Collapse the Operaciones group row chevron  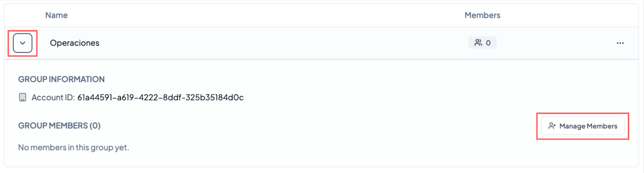23,43
